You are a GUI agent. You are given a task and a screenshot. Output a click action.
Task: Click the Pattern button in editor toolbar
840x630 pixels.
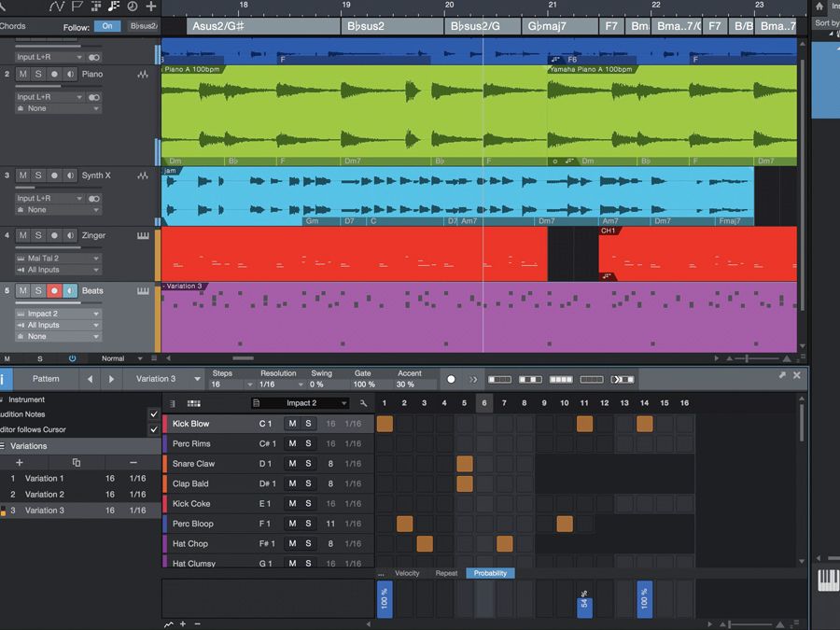click(x=46, y=379)
